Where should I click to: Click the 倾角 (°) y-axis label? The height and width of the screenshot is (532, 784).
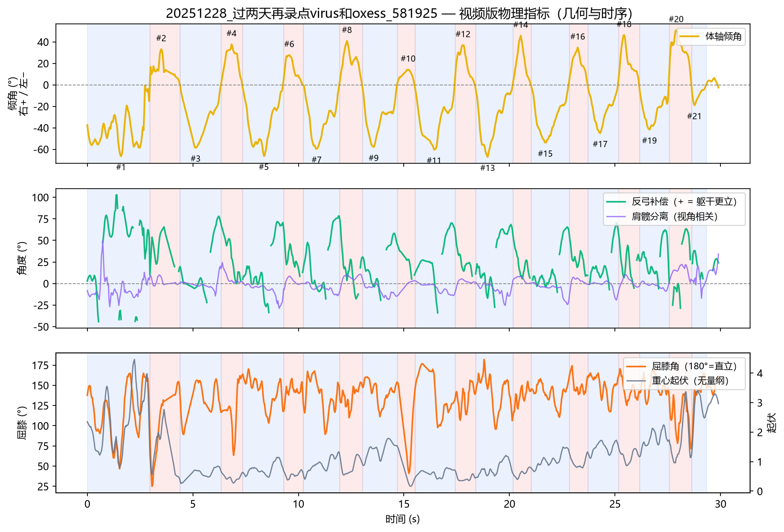point(13,94)
